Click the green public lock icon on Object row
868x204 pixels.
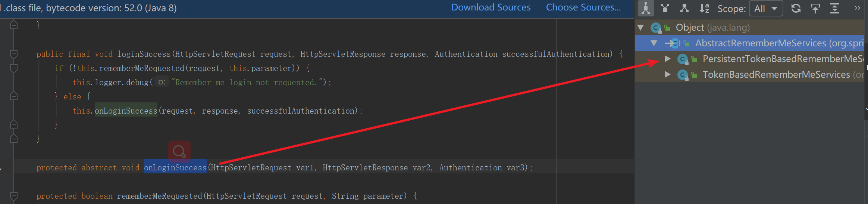pyautogui.click(x=667, y=28)
